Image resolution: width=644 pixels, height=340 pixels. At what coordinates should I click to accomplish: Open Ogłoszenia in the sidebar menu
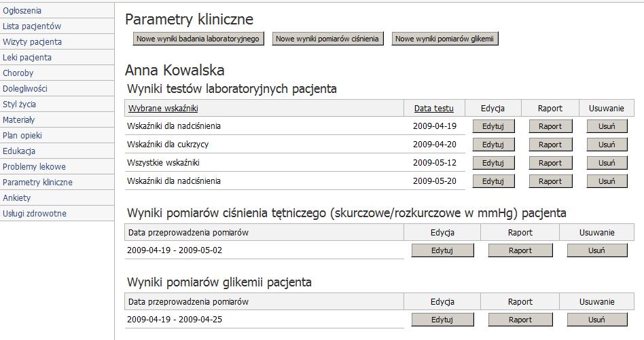pyautogui.click(x=22, y=11)
